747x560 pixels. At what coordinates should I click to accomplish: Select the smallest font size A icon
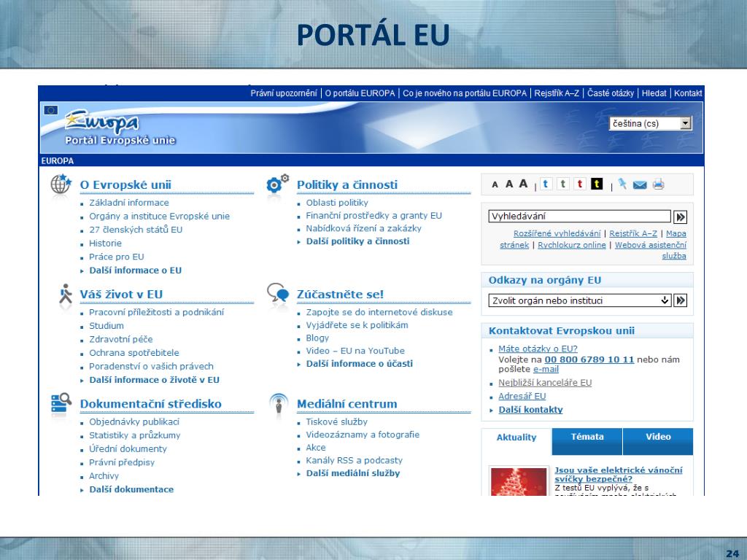coord(495,184)
